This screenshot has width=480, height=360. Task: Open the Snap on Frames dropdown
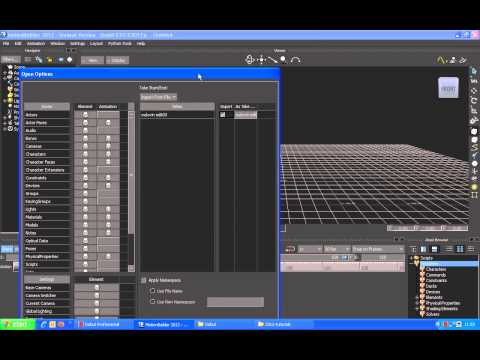[x=378, y=249]
